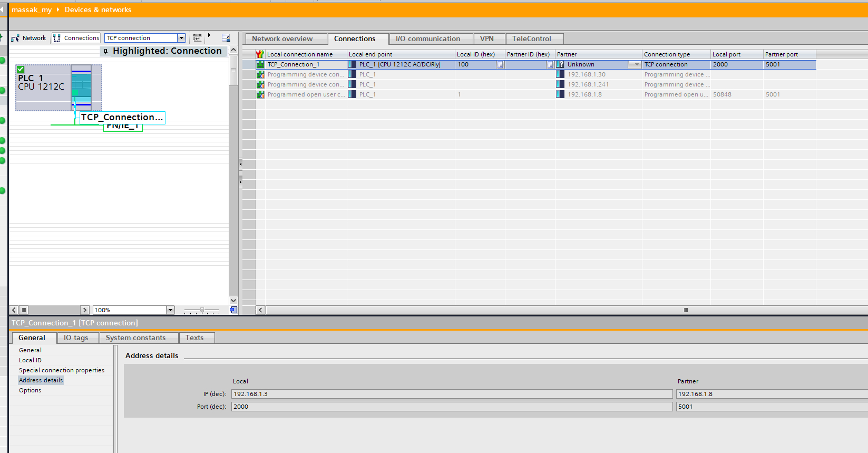The image size is (868, 453).
Task: Open the Local ID list button
Action: [500, 65]
